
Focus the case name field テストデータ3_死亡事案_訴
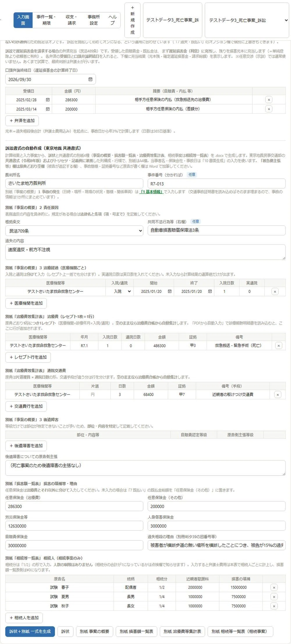coord(173,20)
